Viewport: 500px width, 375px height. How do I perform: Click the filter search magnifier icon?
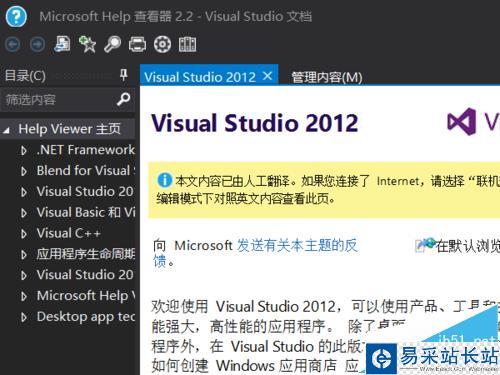pyautogui.click(x=123, y=99)
